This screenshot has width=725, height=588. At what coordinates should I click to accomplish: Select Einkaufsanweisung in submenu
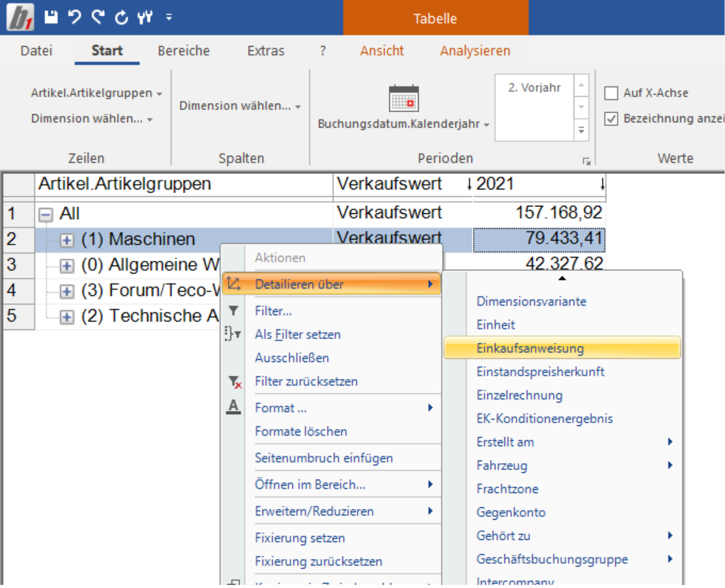562,348
